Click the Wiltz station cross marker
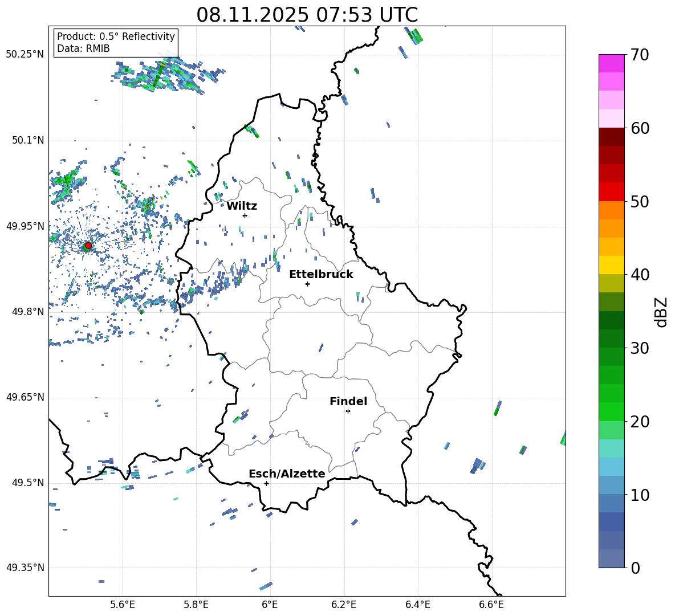 [245, 215]
